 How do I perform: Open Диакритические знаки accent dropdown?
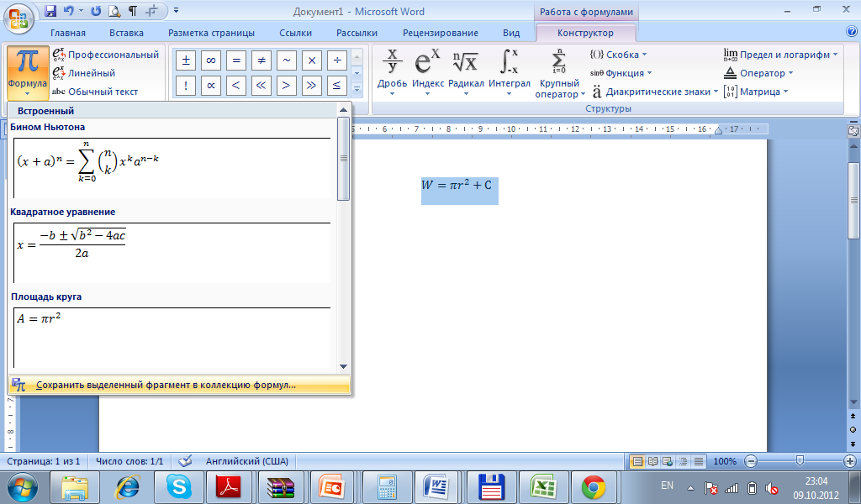[654, 92]
